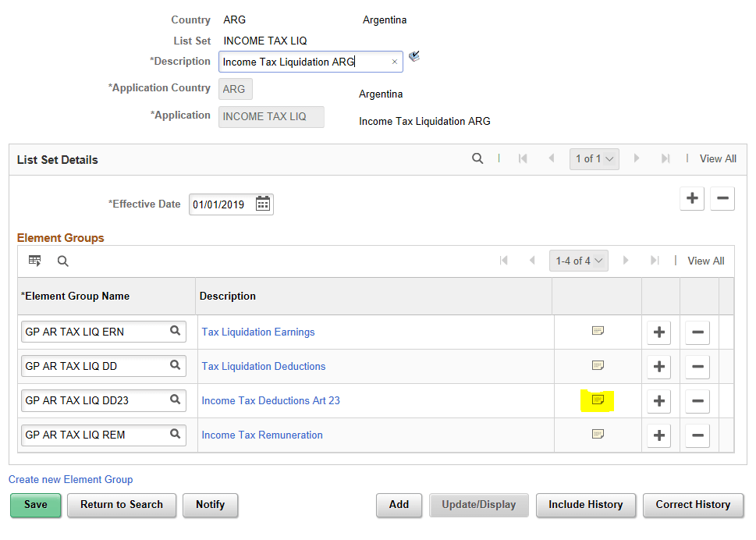View All in List Set Details header
756x540 pixels.
coord(718,158)
